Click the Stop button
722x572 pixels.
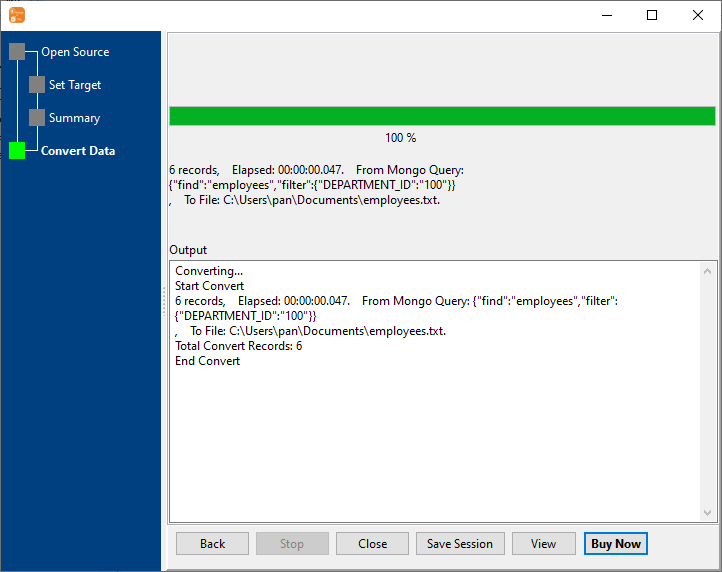[x=292, y=544]
